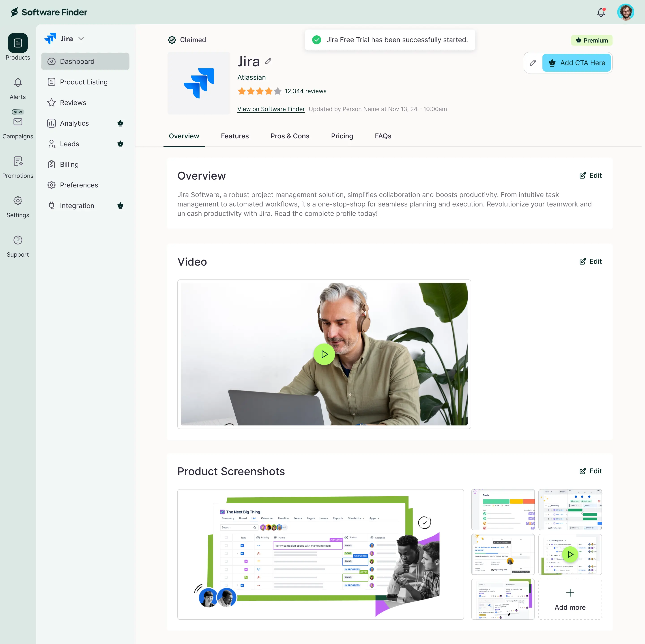The height and width of the screenshot is (644, 645).
Task: Edit the Product Screenshots section
Action: (x=590, y=471)
